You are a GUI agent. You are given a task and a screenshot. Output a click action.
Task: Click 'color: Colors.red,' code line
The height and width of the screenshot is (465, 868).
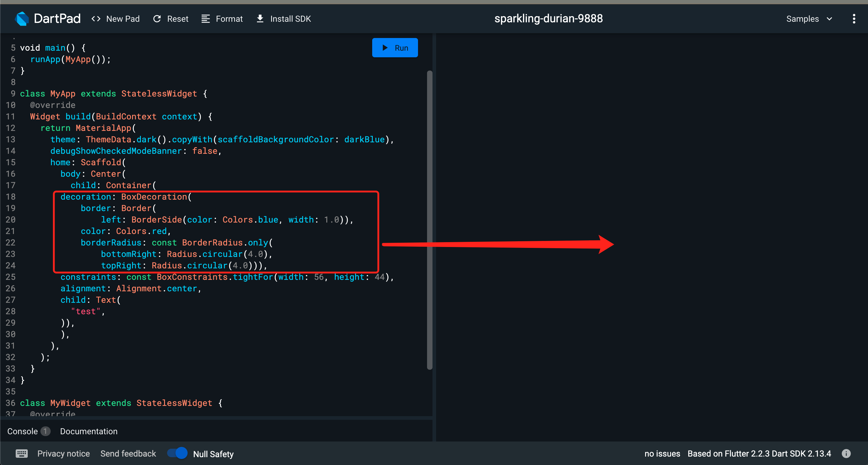point(126,231)
